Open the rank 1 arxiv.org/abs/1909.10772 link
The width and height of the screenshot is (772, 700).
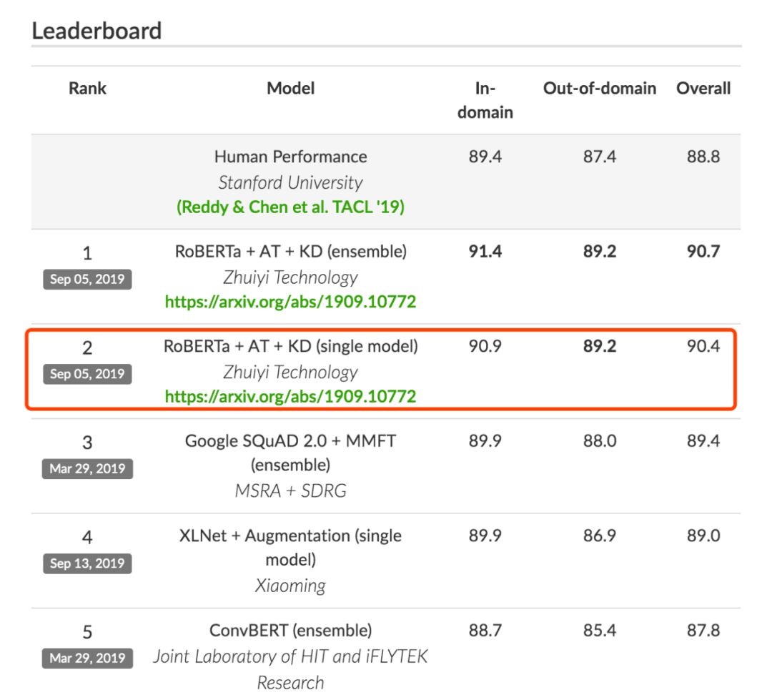[290, 302]
